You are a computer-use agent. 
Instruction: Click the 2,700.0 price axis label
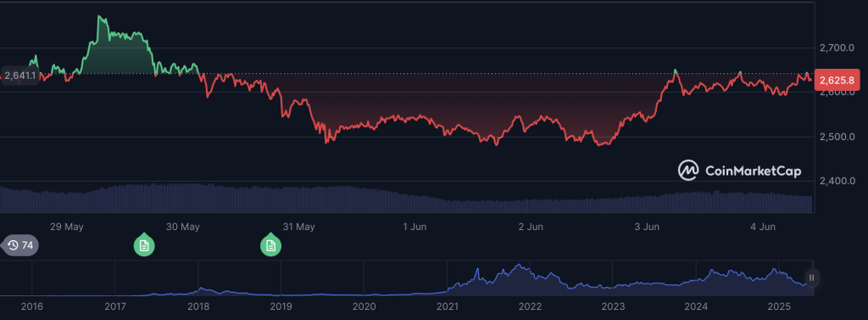[837, 48]
